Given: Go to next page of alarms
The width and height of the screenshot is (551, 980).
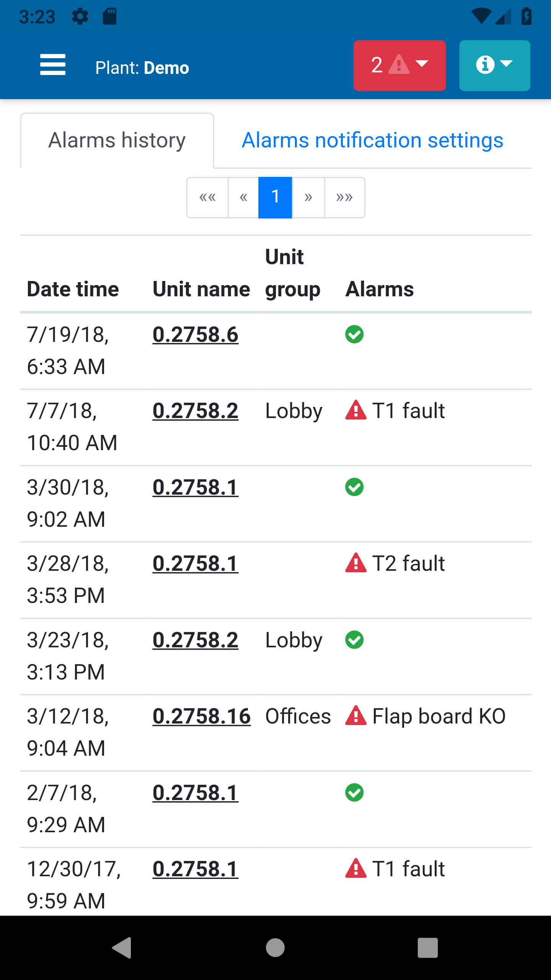Looking at the screenshot, I should 308,198.
